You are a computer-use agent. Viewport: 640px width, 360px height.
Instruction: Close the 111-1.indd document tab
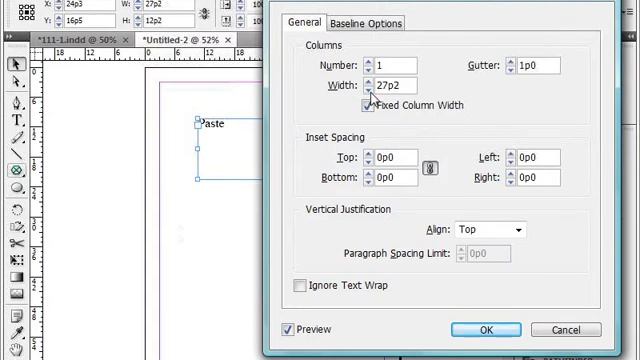pyautogui.click(x=126, y=40)
